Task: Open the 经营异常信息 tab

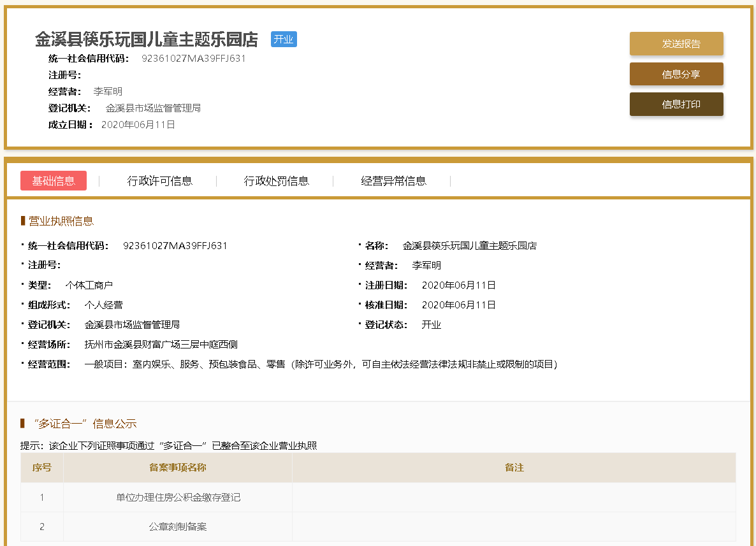Action: (393, 181)
